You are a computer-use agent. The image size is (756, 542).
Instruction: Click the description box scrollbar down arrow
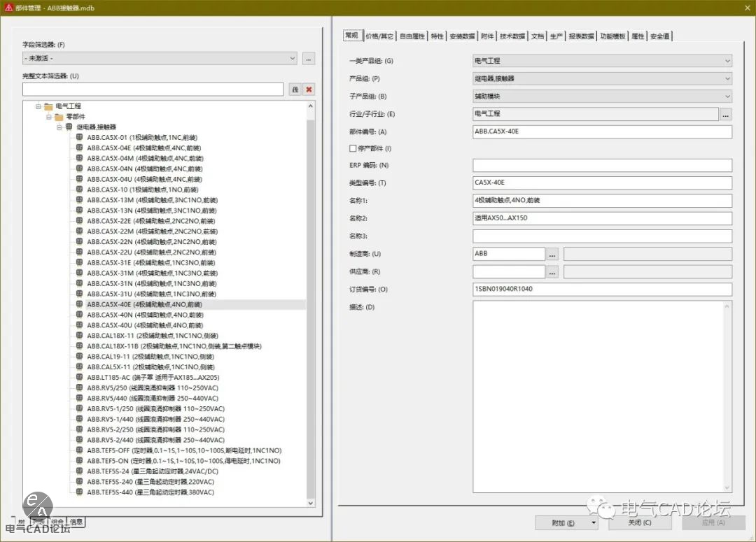(727, 487)
